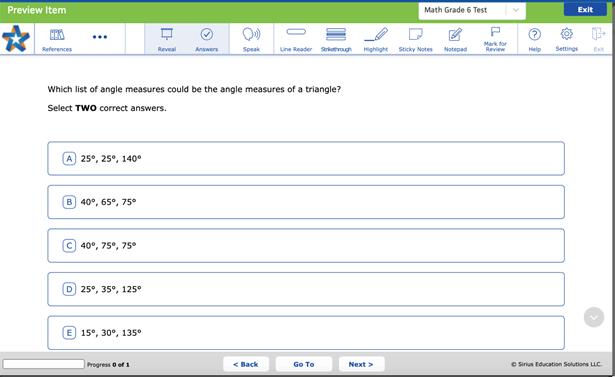Click the Progress 0 of 1 label

click(108, 364)
